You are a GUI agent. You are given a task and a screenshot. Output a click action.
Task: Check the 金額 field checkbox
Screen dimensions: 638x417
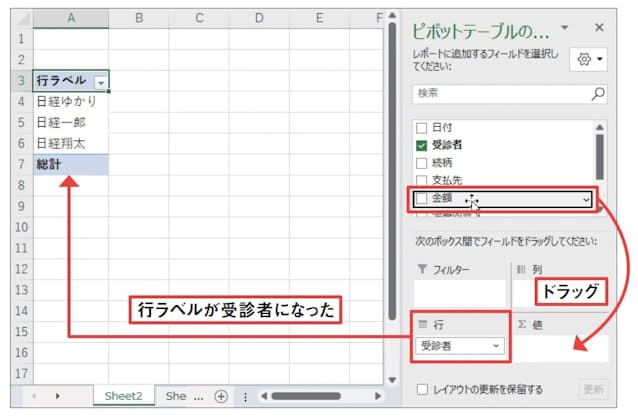coord(422,198)
